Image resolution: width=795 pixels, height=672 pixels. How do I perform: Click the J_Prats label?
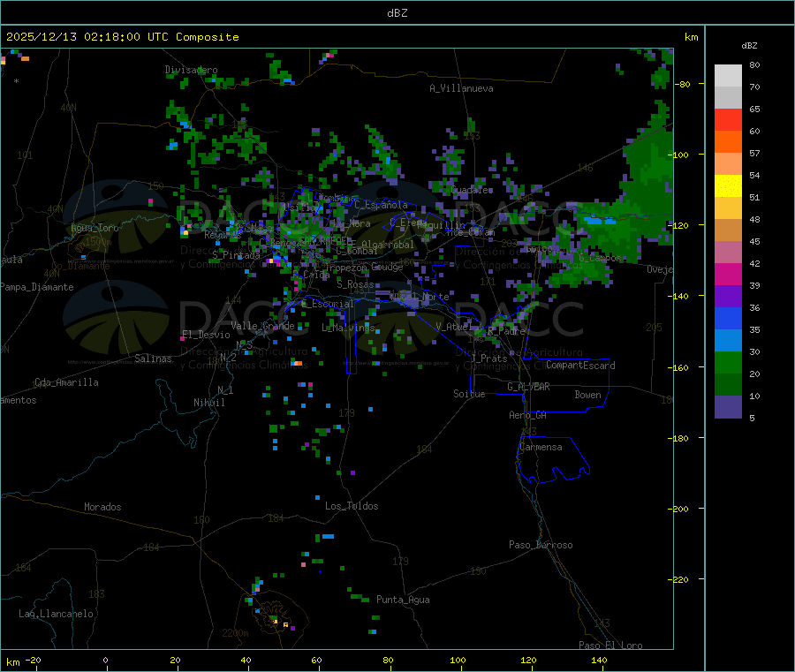[489, 359]
